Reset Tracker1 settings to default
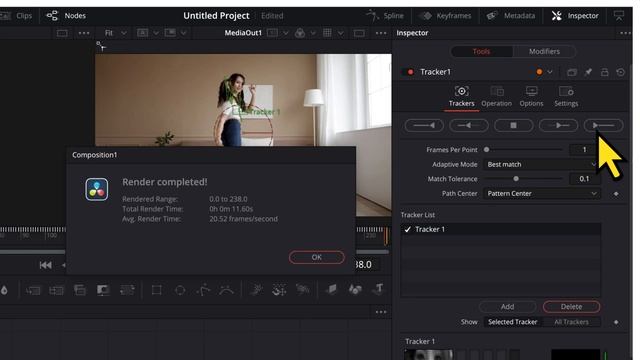Image resolution: width=640 pixels, height=360 pixels. [620, 72]
